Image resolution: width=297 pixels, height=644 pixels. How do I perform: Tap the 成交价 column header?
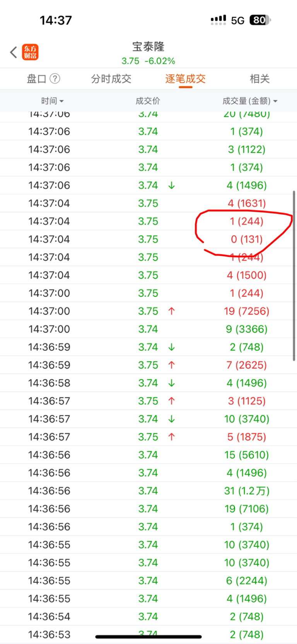[148, 101]
